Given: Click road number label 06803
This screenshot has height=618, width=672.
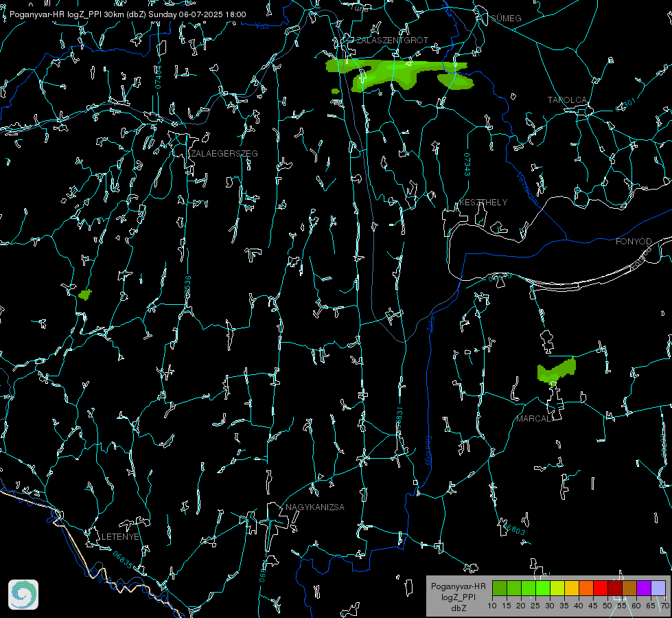Looking at the screenshot, I should pyautogui.click(x=514, y=529).
